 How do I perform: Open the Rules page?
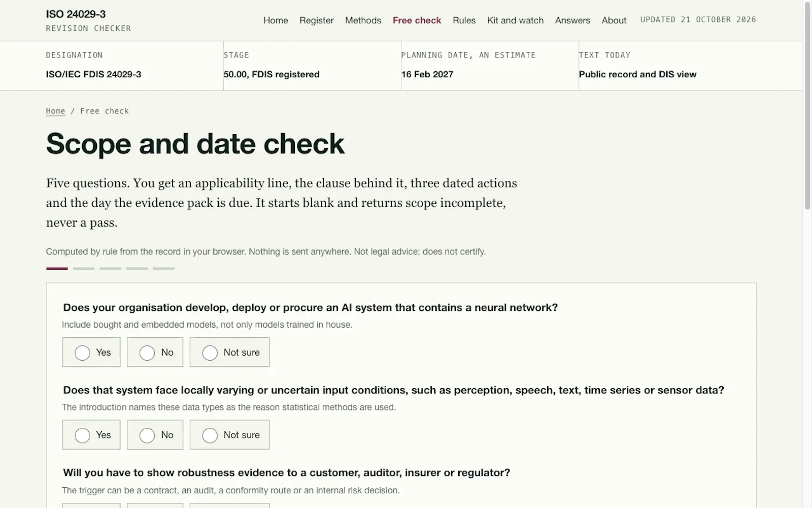pyautogui.click(x=464, y=20)
